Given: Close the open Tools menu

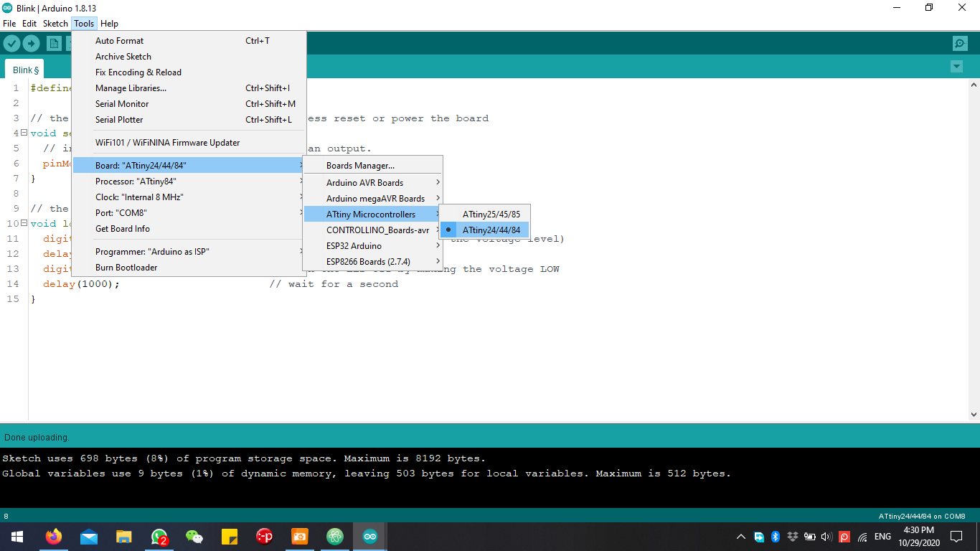Looking at the screenshot, I should 84,24.
